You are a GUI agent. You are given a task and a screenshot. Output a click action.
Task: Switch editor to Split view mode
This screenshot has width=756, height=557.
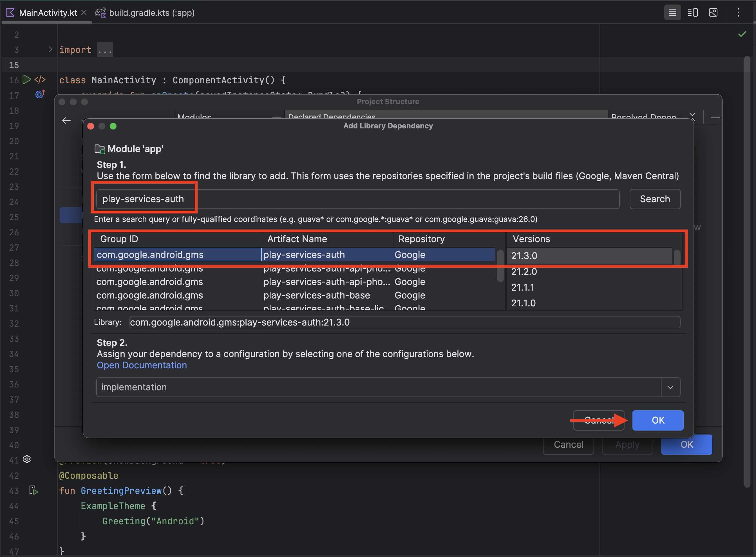pyautogui.click(x=693, y=13)
